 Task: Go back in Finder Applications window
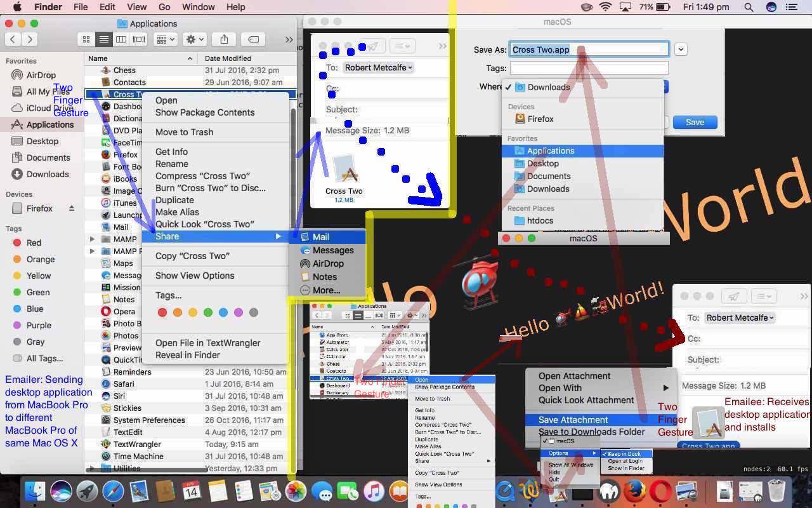point(13,39)
